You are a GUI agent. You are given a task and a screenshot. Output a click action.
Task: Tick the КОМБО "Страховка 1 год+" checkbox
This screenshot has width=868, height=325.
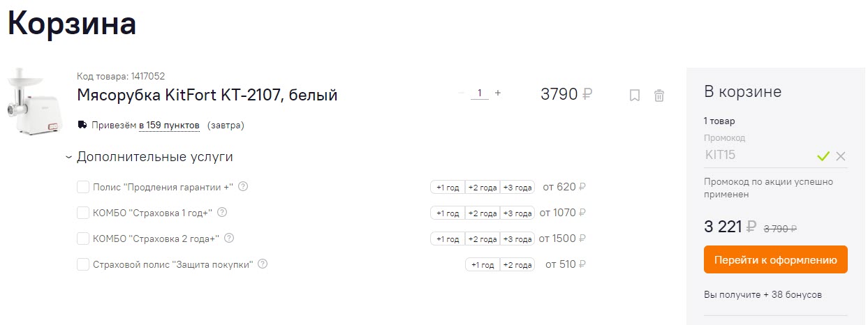(83, 213)
